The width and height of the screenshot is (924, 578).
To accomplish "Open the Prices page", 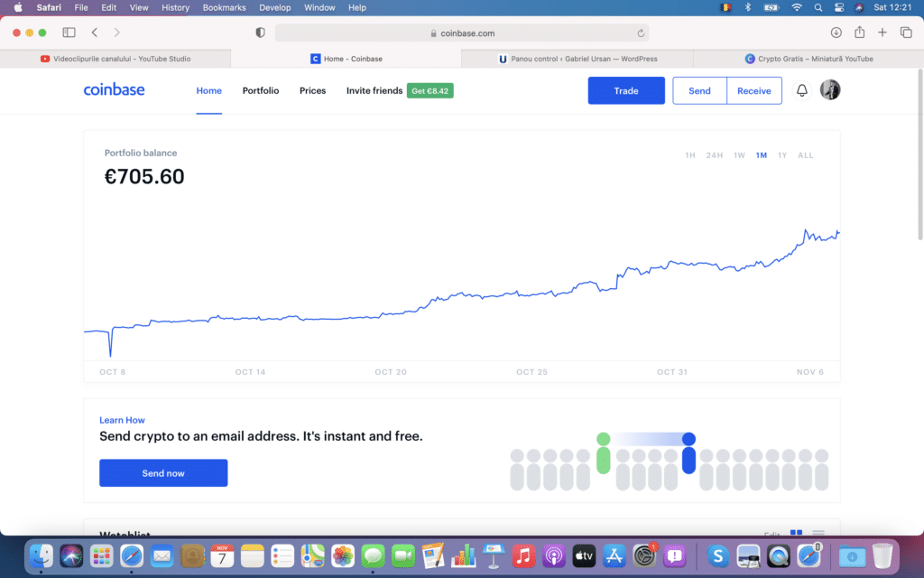I will click(312, 90).
